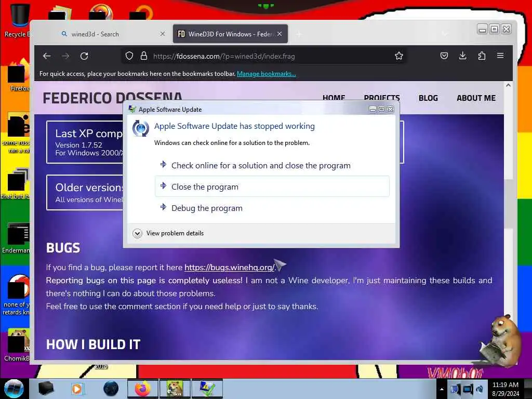Viewport: 532px width, 399px height.
Task: Go back in Firefox
Action: pyautogui.click(x=47, y=56)
